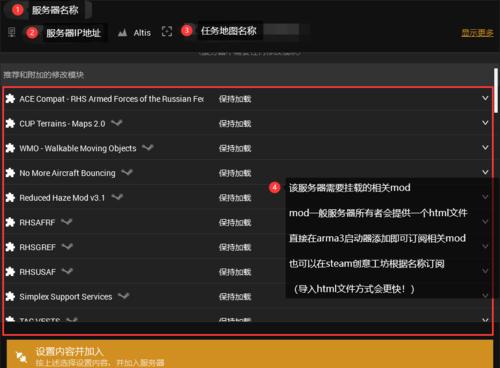Click the 设置内容并加入 button
This screenshot has width=500, height=368.
point(250,354)
